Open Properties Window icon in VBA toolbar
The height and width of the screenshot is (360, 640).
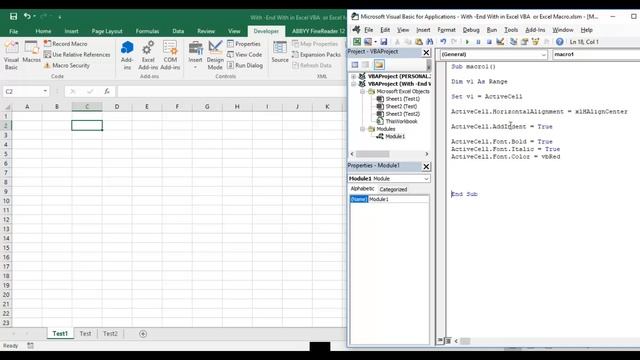pyautogui.click(x=524, y=42)
